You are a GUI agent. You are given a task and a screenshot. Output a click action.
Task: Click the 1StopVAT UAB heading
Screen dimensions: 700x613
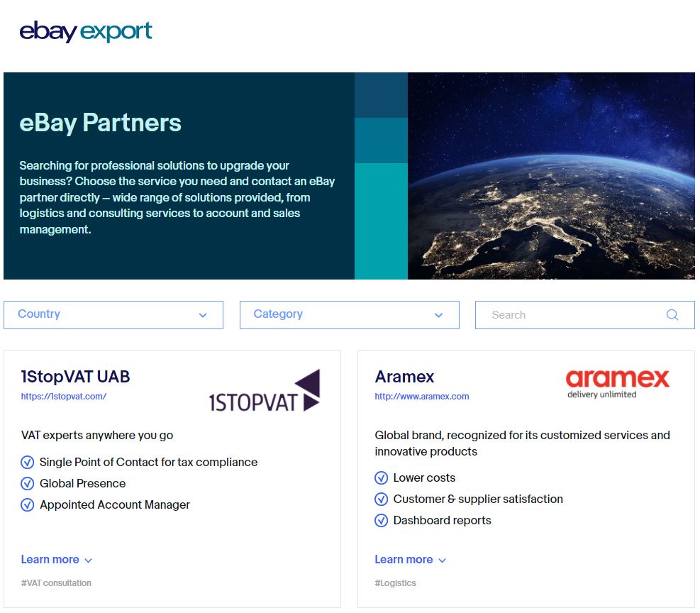pyautogui.click(x=75, y=376)
